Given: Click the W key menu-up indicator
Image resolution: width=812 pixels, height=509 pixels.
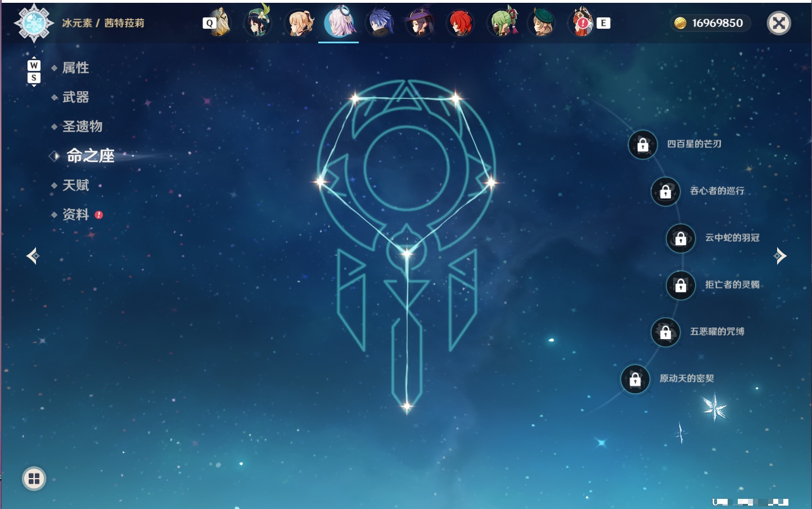Looking at the screenshot, I should point(34,65).
